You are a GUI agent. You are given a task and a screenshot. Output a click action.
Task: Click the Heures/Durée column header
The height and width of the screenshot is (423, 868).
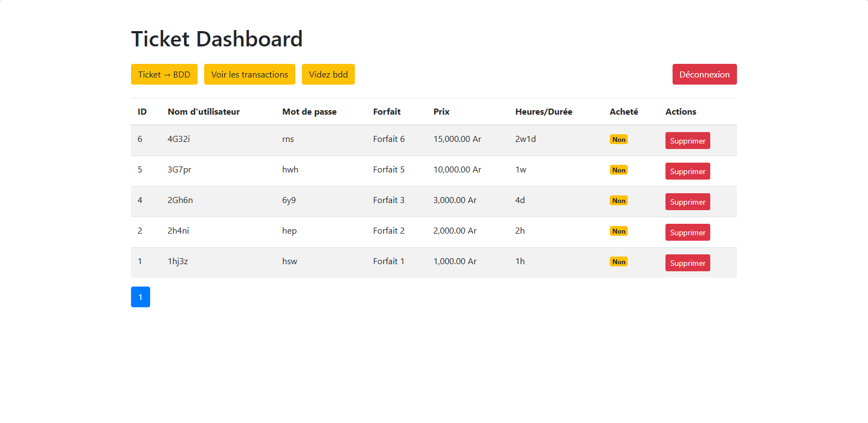pos(543,112)
